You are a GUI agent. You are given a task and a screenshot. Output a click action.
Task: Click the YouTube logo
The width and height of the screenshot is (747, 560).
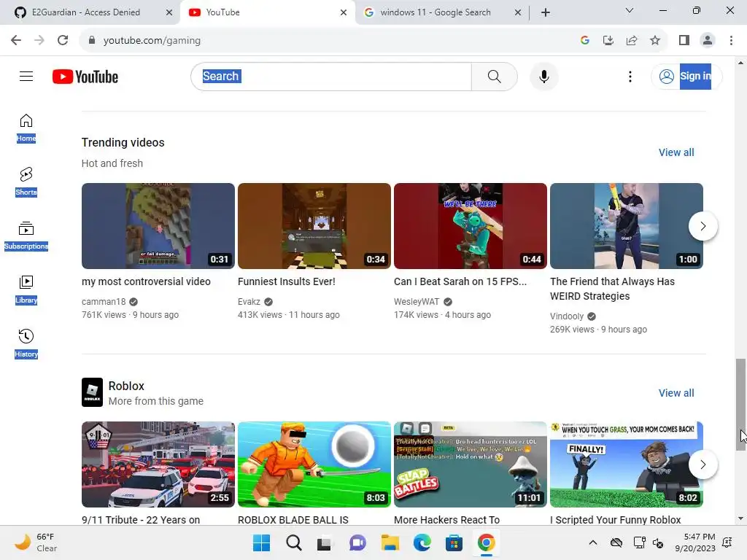[x=85, y=77]
